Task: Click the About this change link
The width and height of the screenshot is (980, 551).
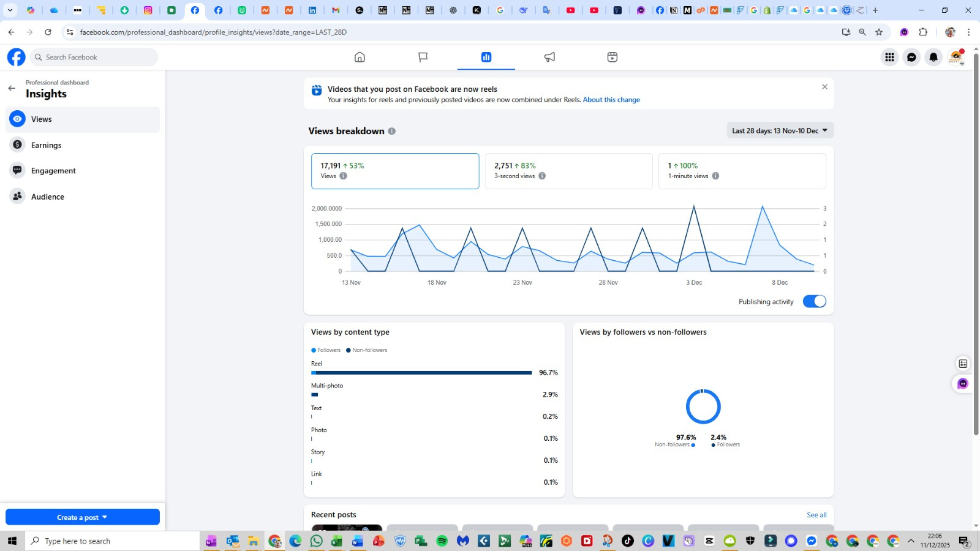Action: point(611,100)
